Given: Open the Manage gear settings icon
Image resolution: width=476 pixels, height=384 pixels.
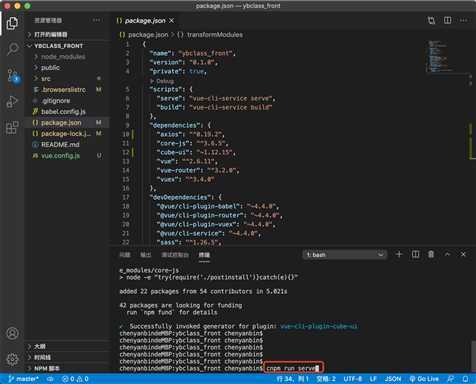Looking at the screenshot, I should [x=12, y=359].
